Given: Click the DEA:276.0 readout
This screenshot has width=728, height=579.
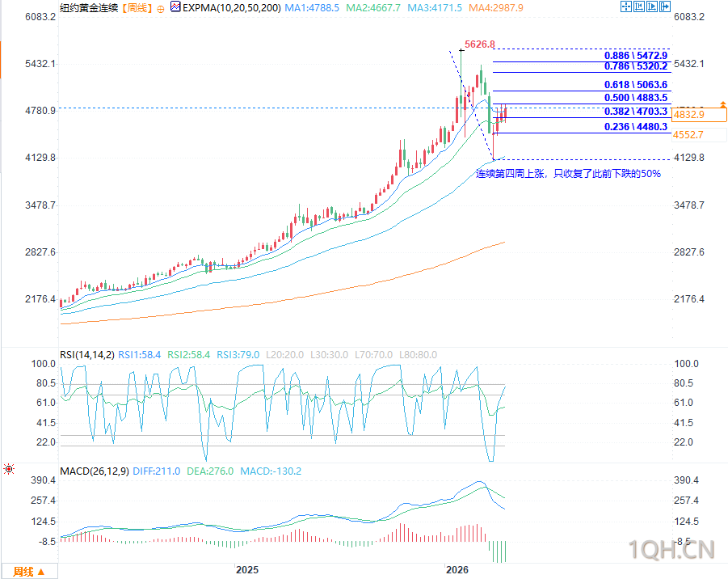Looking at the screenshot, I should point(210,471).
